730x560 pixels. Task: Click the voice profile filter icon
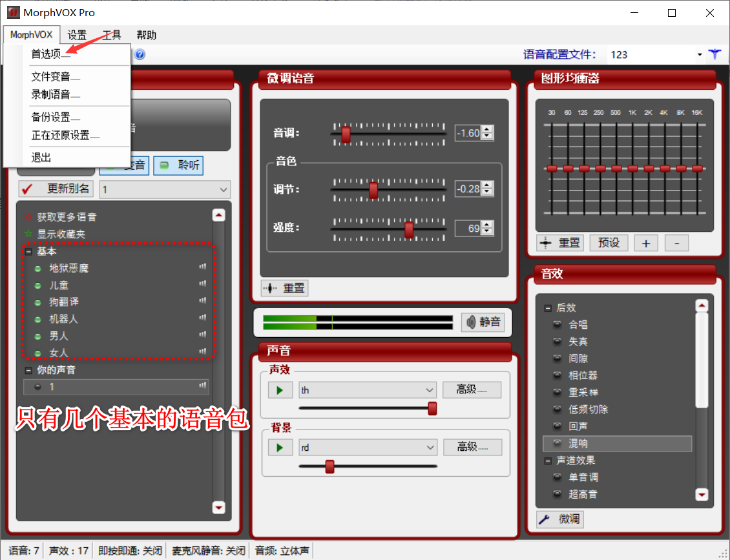tap(714, 54)
